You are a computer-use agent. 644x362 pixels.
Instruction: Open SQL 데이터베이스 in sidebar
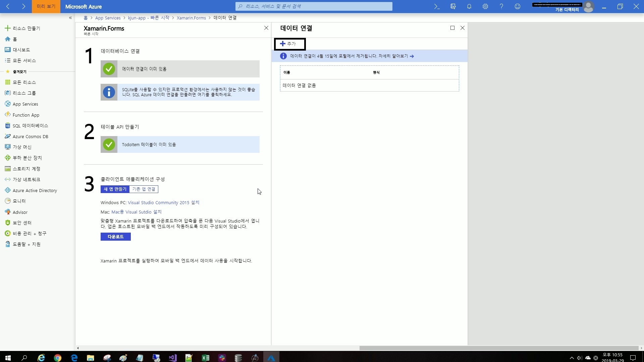[30, 126]
